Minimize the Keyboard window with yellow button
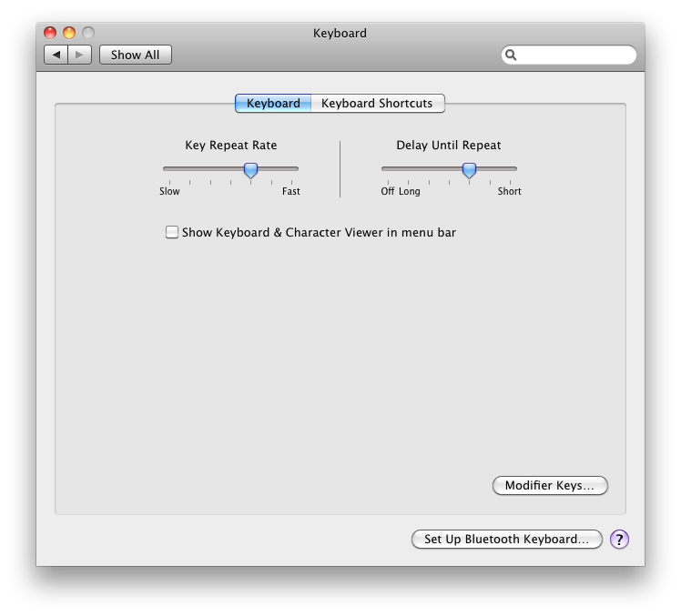681x616 pixels. (x=69, y=33)
